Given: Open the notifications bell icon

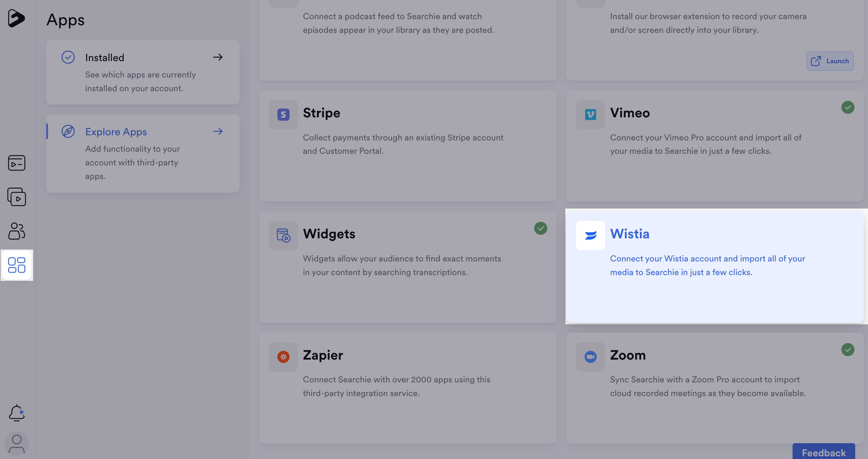Looking at the screenshot, I should point(16,413).
